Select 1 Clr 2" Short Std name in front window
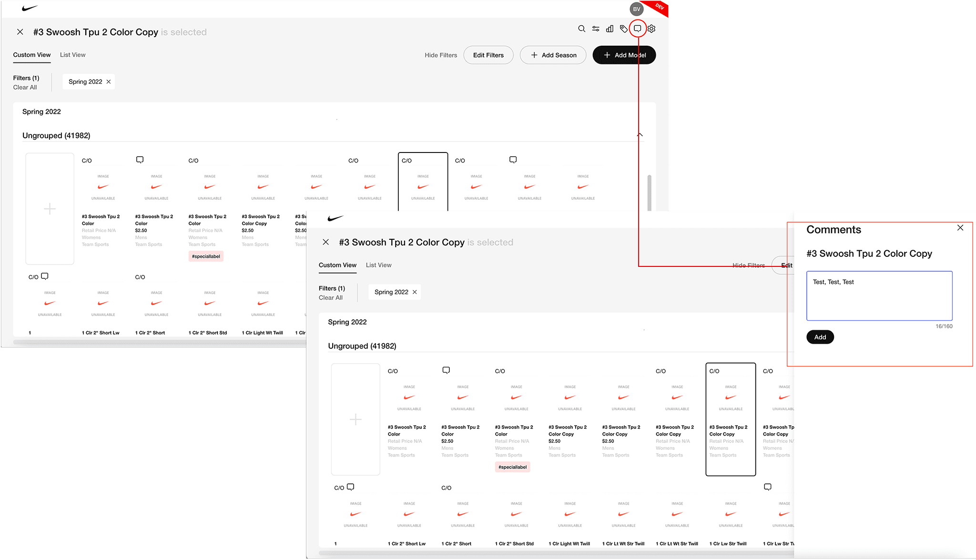The height and width of the screenshot is (560, 976). [514, 543]
